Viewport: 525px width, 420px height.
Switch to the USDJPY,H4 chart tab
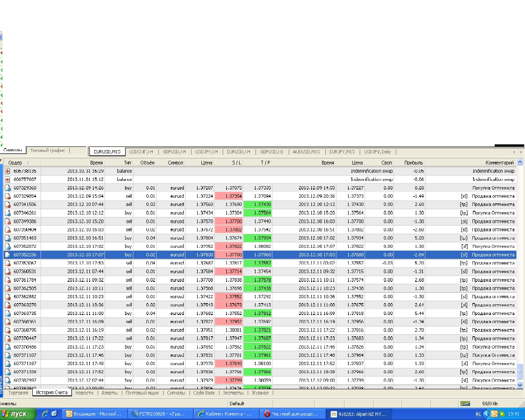(x=207, y=152)
